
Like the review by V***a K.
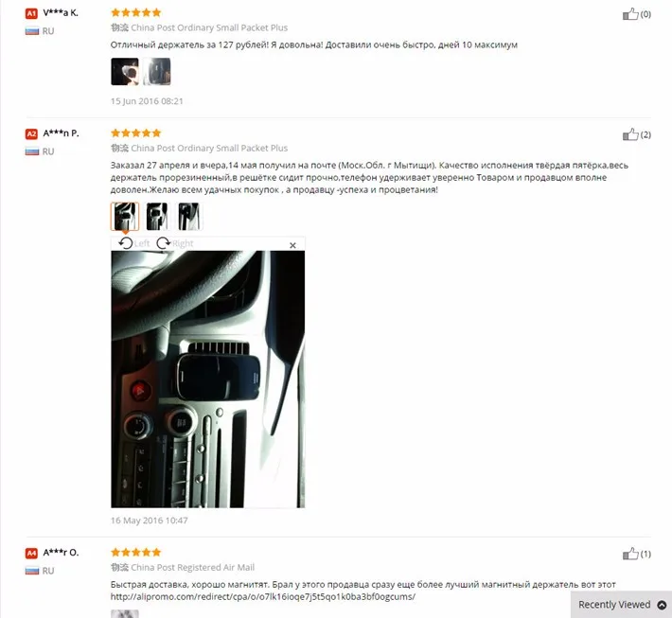630,14
